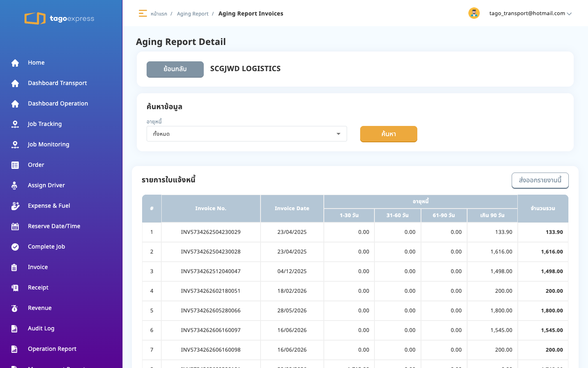
Task: Click the Receipt icon in sidebar
Action: tap(15, 288)
